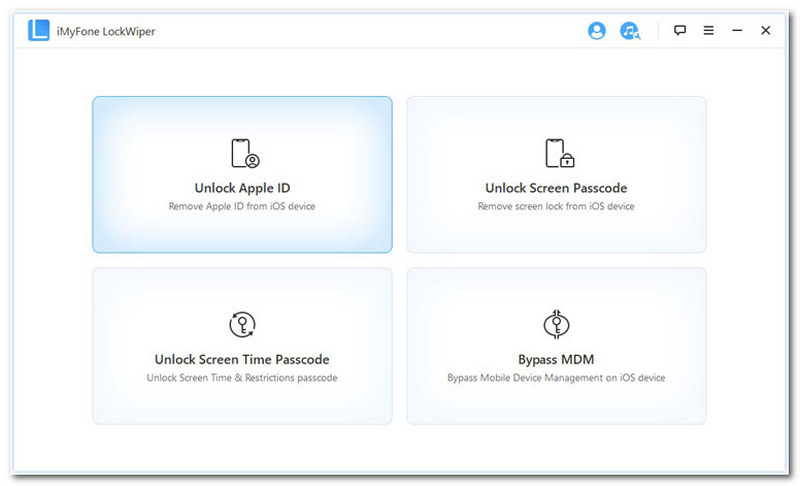The width and height of the screenshot is (800, 486).
Task: Click the Unlock Screen Passcode lock icon
Action: tap(557, 153)
